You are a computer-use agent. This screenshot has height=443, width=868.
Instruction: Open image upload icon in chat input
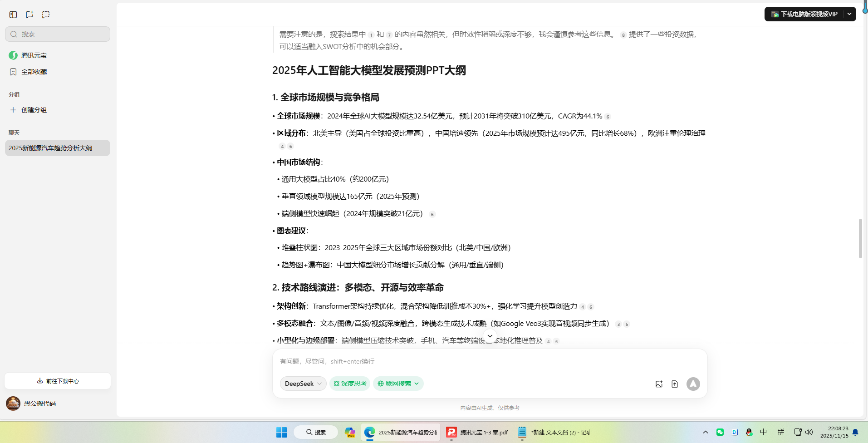[x=659, y=384]
